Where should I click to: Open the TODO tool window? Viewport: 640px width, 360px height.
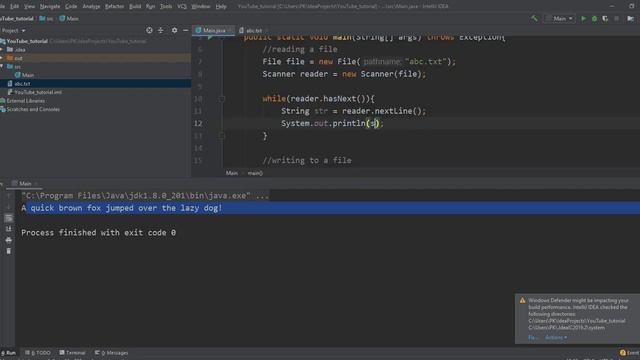pos(38,353)
